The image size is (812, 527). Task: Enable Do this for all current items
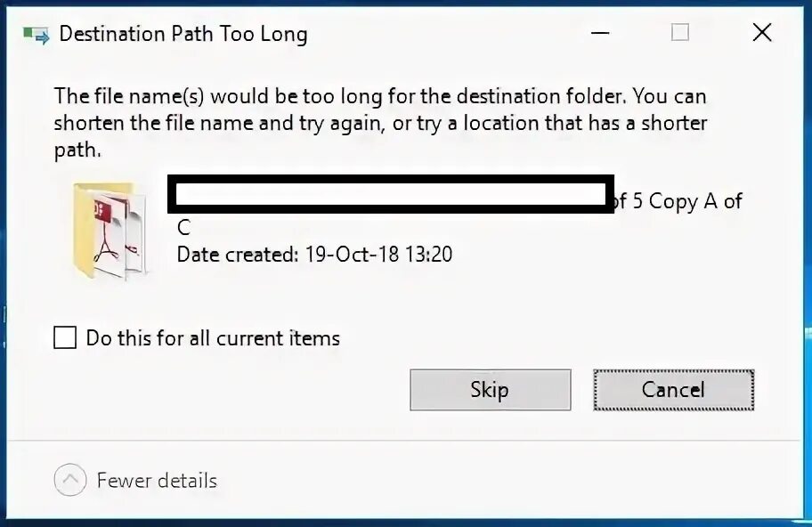pyautogui.click(x=65, y=337)
